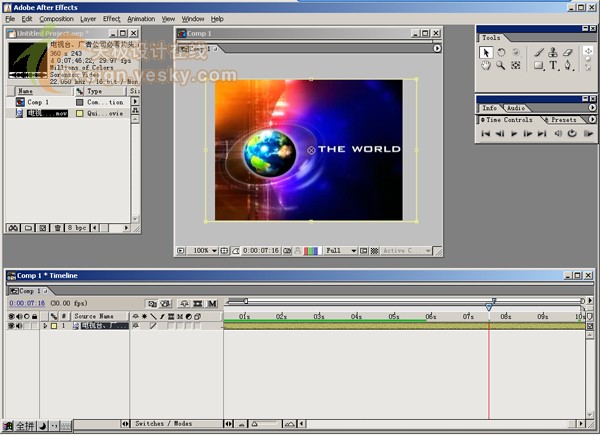The image size is (600, 435).
Task: Toggle loop mode in Time Controls
Action: point(572,134)
